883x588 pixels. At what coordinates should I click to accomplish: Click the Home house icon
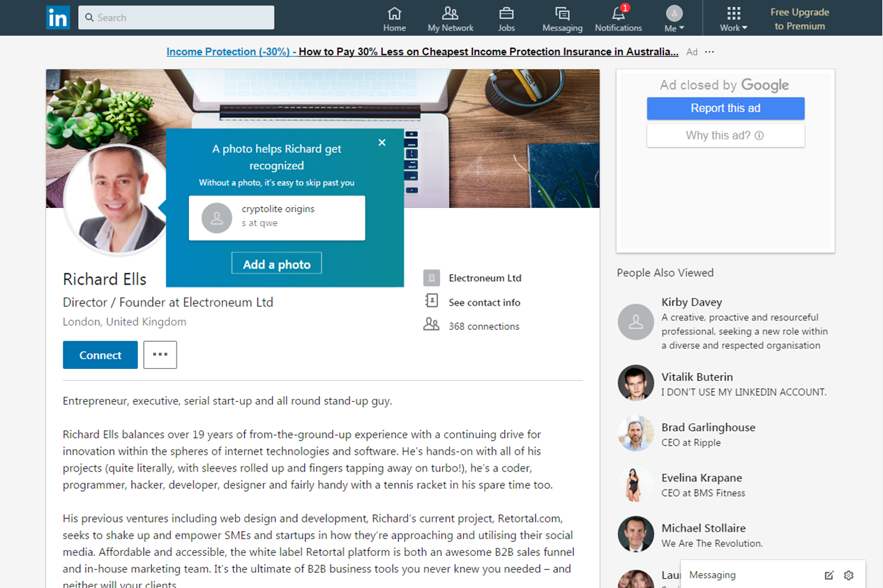tap(394, 13)
